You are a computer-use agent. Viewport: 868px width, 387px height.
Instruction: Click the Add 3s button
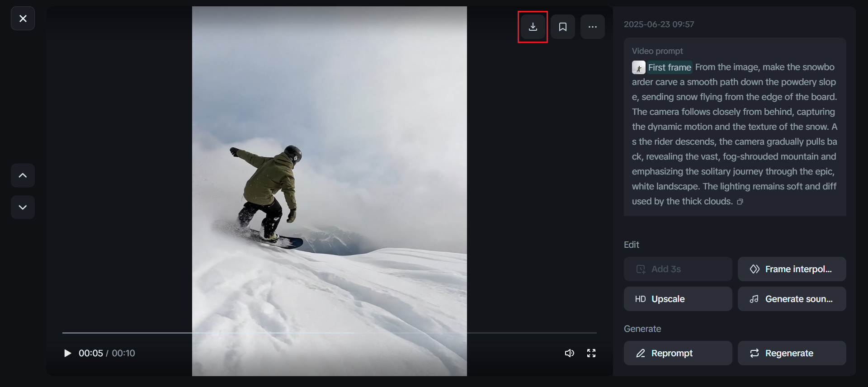678,269
